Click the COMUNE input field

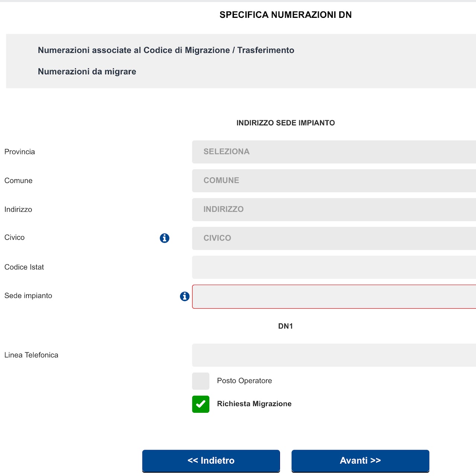pos(334,181)
